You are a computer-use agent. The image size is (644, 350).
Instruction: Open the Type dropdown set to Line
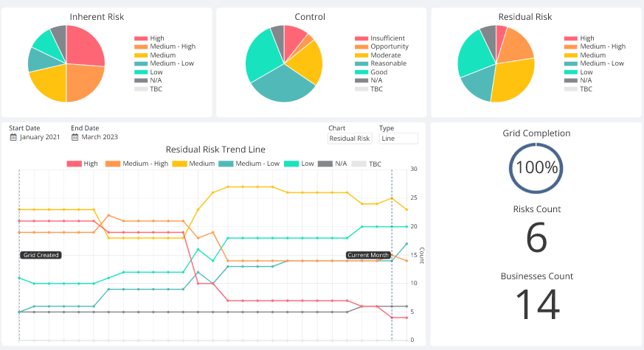pyautogui.click(x=398, y=138)
